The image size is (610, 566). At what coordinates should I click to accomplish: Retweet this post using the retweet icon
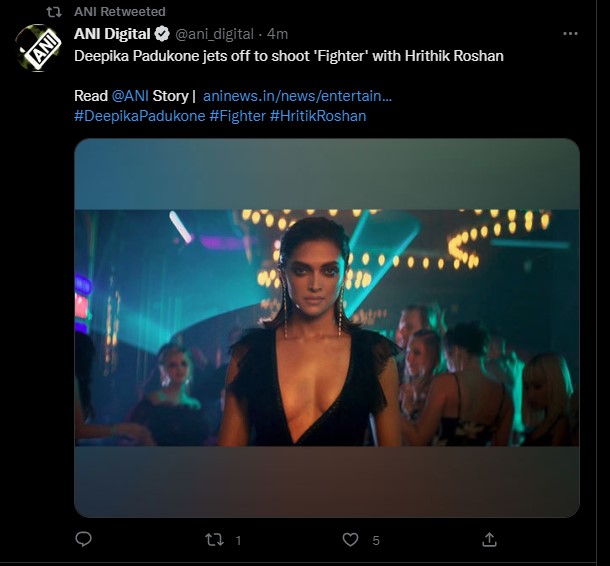pos(213,540)
